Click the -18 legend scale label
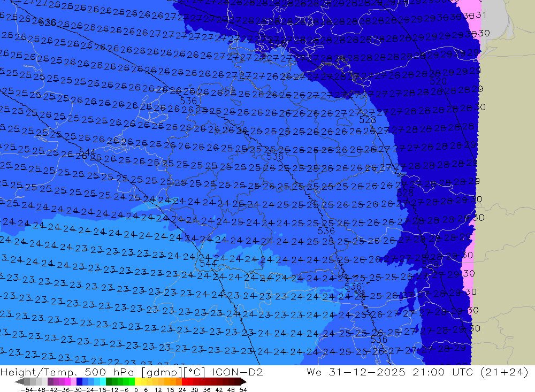535x392 pixels. coord(101,390)
